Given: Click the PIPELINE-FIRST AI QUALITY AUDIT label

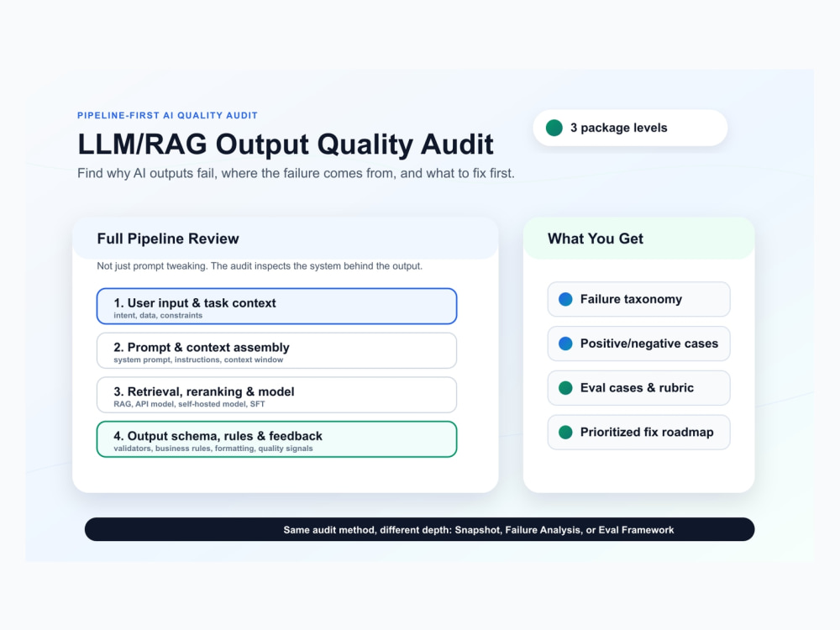Looking at the screenshot, I should 168,116.
